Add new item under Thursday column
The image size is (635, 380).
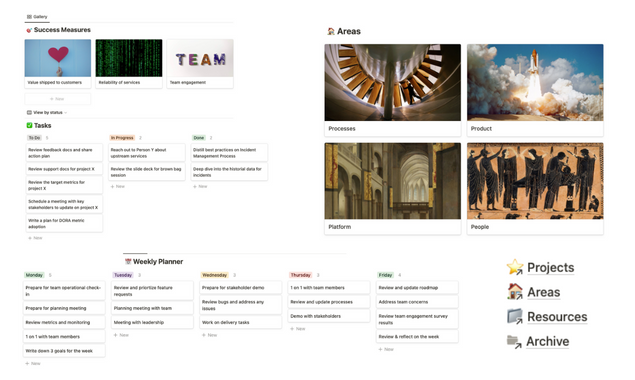(298, 329)
